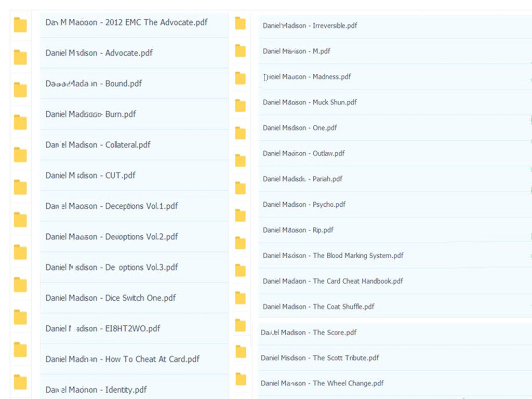532x399 pixels.
Task: Select 'The Card Cheat Handbook.pdf' row
Action: (x=395, y=281)
